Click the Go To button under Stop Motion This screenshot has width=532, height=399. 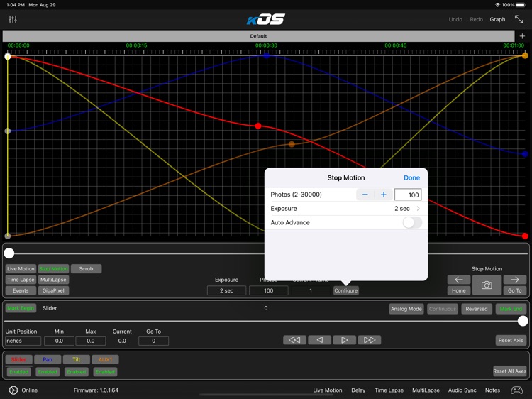coord(515,290)
